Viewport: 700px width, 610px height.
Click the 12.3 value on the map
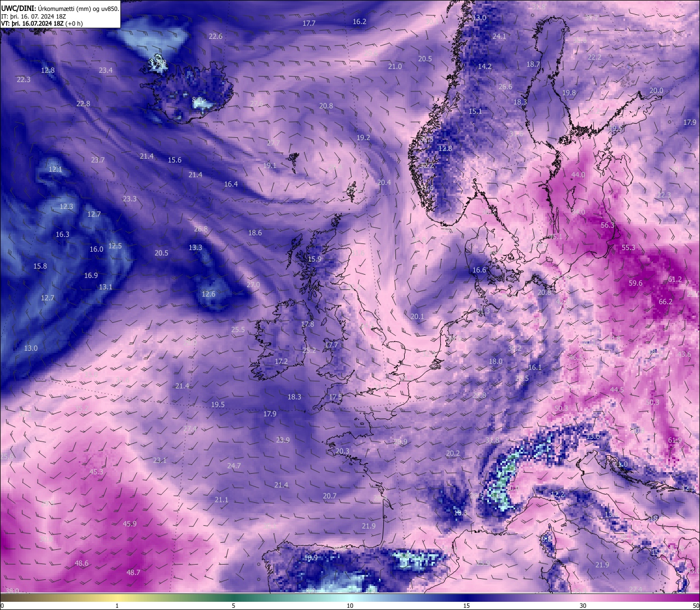(66, 206)
